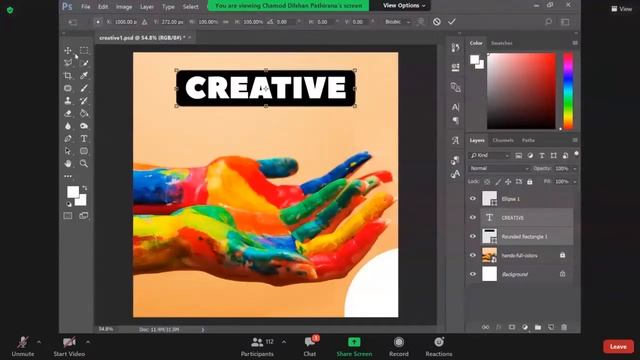This screenshot has width=640, height=360.
Task: Open the Paragraph panel icon
Action: coord(456,120)
